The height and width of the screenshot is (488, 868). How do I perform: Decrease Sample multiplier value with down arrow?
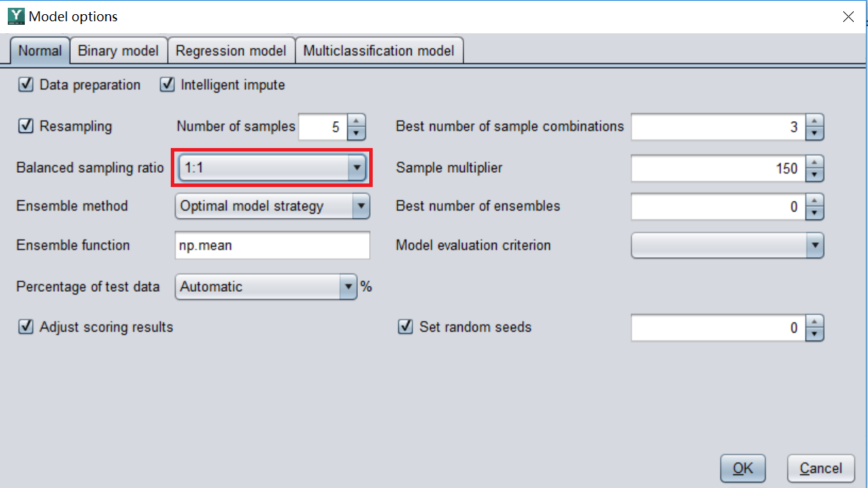[816, 174]
